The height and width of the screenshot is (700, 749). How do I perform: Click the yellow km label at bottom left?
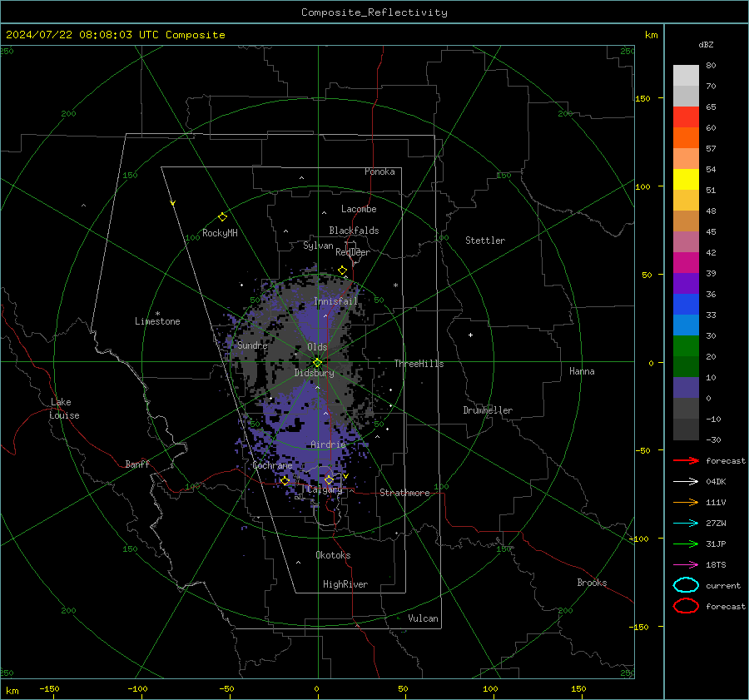pos(12,691)
